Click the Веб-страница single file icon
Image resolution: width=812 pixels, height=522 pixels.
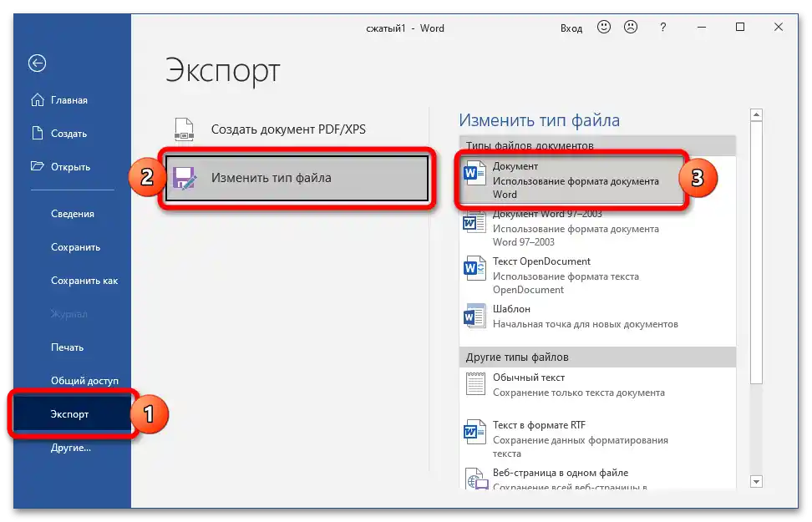click(476, 479)
